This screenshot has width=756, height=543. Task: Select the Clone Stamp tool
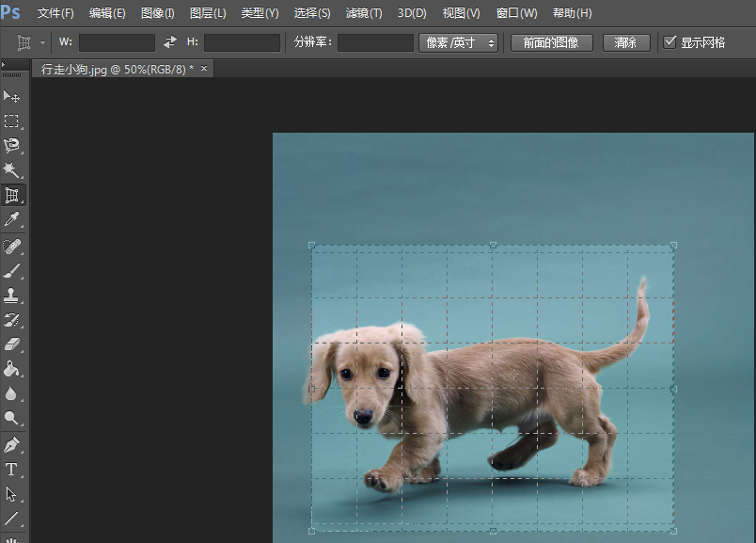[12, 295]
